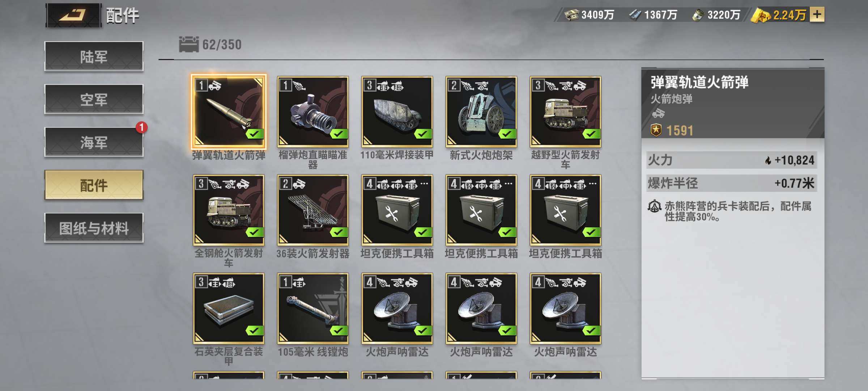Select the 石英夹层复合装甲 accessory
The width and height of the screenshot is (868, 391).
click(229, 308)
